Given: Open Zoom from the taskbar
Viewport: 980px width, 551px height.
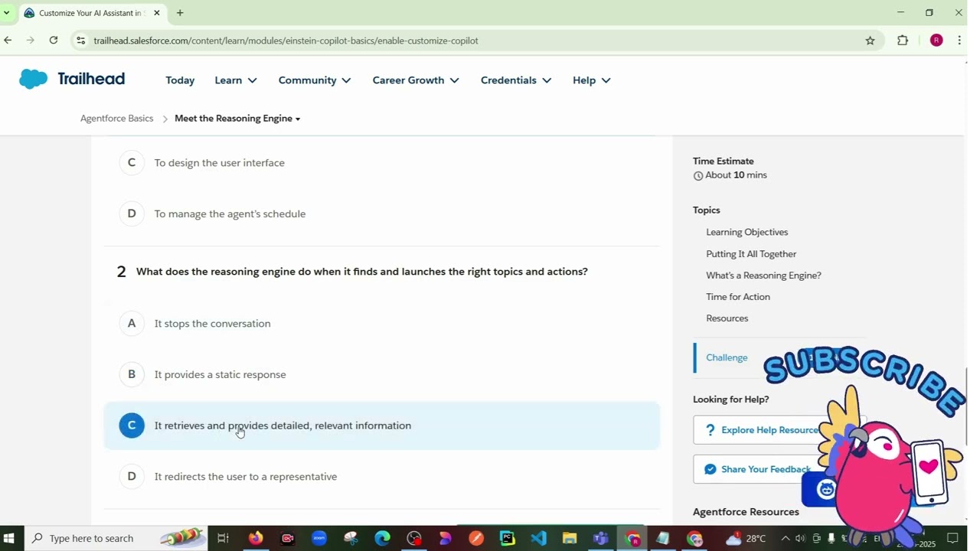Looking at the screenshot, I should [319, 538].
